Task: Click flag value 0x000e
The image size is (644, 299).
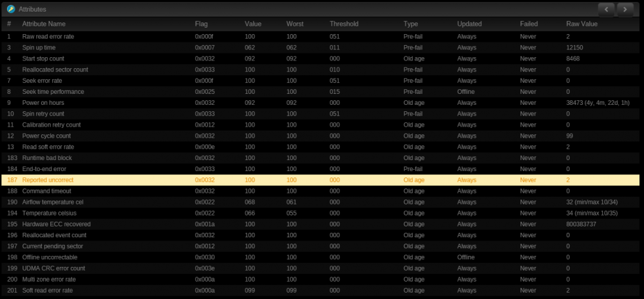Action: tap(205, 147)
